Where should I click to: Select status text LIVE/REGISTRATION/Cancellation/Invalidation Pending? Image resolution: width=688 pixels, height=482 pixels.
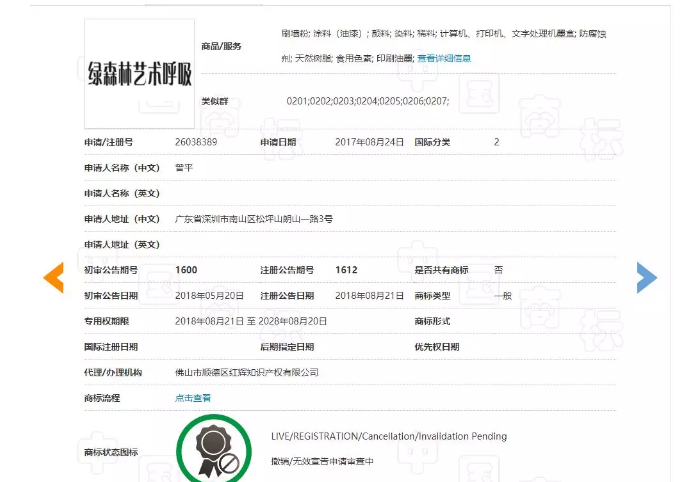pyautogui.click(x=389, y=436)
